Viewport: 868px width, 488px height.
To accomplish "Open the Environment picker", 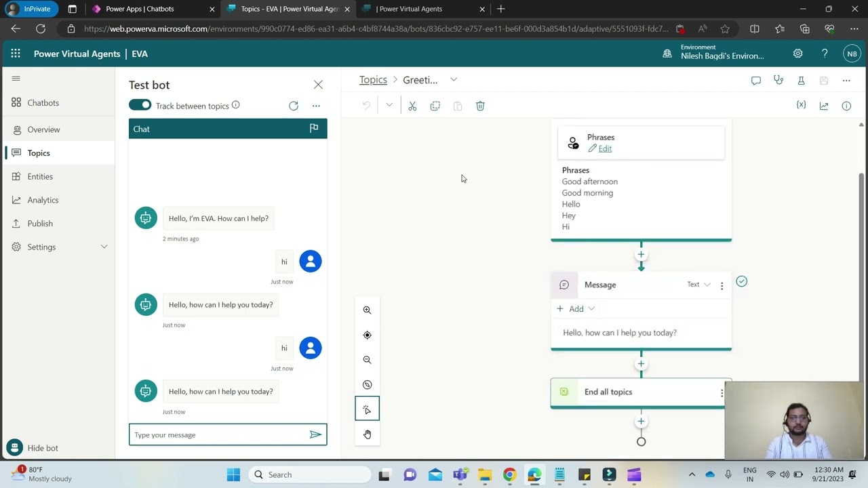I will pyautogui.click(x=714, y=52).
